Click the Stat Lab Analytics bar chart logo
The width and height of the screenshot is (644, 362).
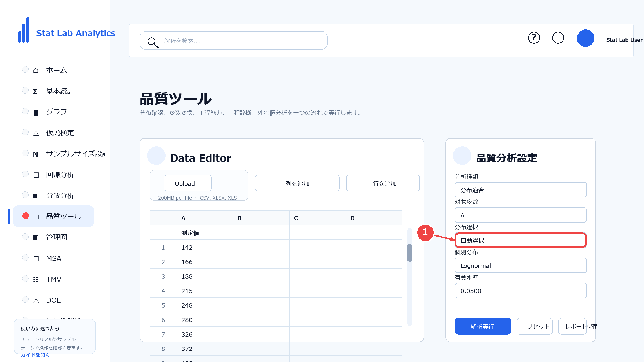click(24, 30)
